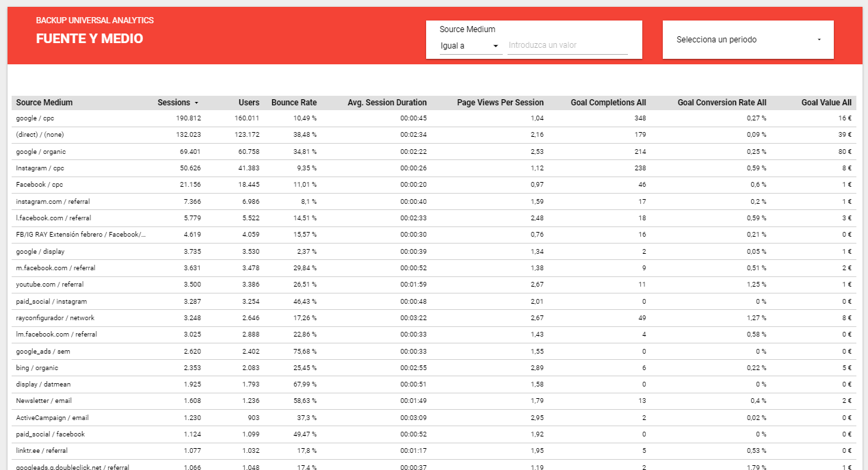Image resolution: width=868 pixels, height=470 pixels.
Task: Select the 'Instagram / cpc' row
Action: click(x=434, y=168)
